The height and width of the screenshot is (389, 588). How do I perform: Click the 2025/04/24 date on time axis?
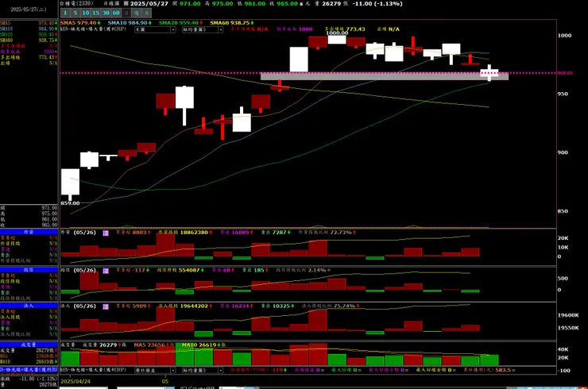(75, 381)
